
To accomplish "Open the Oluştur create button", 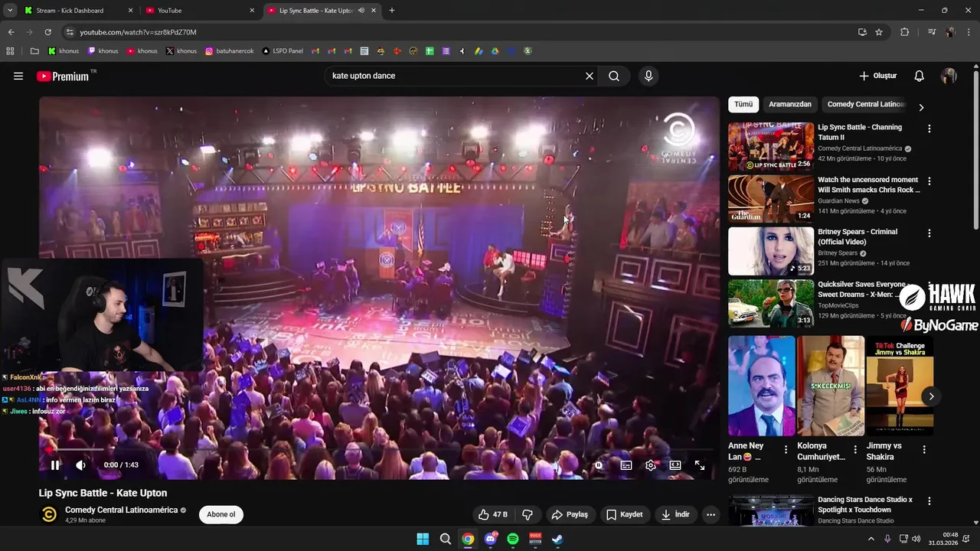I will click(877, 76).
